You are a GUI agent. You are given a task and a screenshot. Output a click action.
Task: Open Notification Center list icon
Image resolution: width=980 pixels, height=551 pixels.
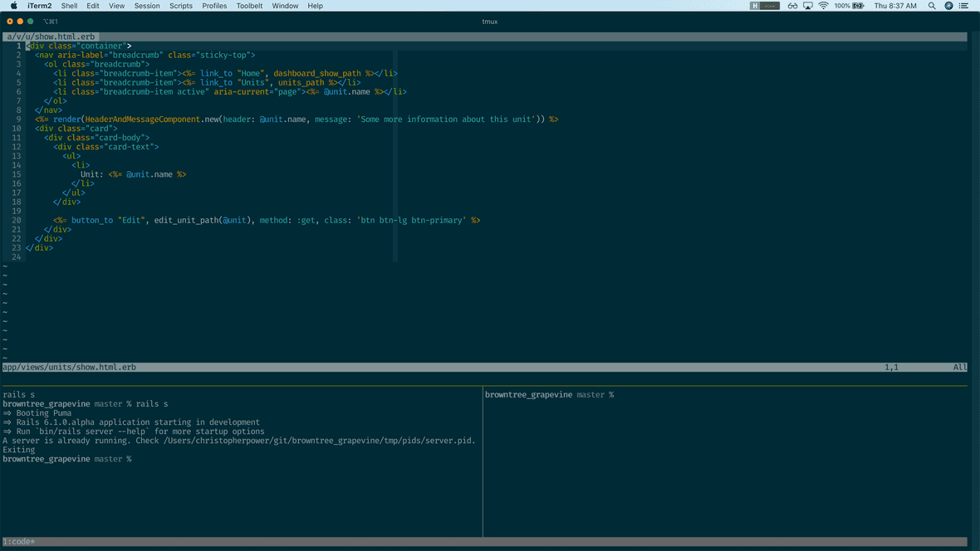(963, 6)
